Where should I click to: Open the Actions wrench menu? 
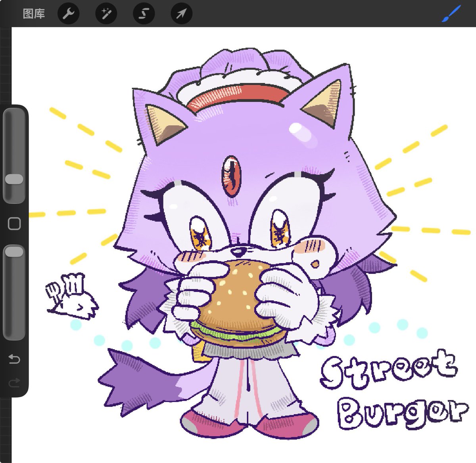[69, 14]
